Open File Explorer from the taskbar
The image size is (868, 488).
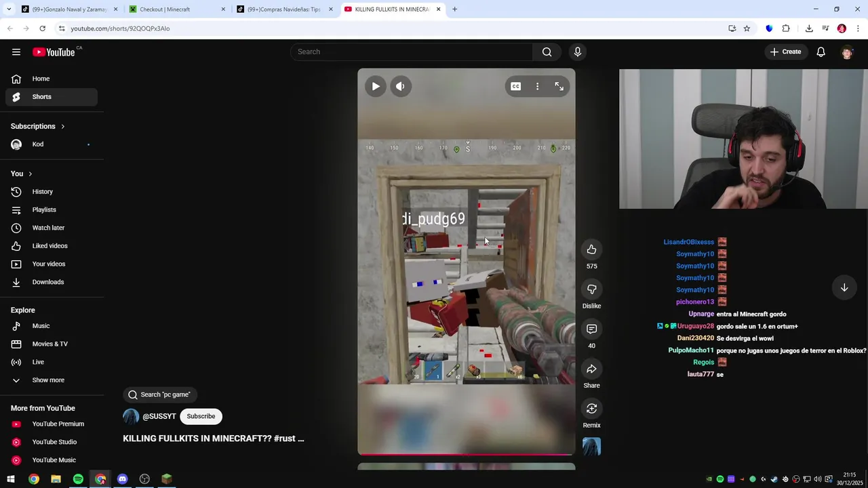click(56, 479)
